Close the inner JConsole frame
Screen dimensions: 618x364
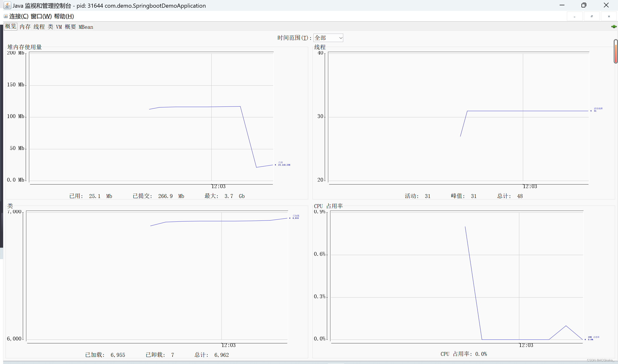(x=609, y=16)
